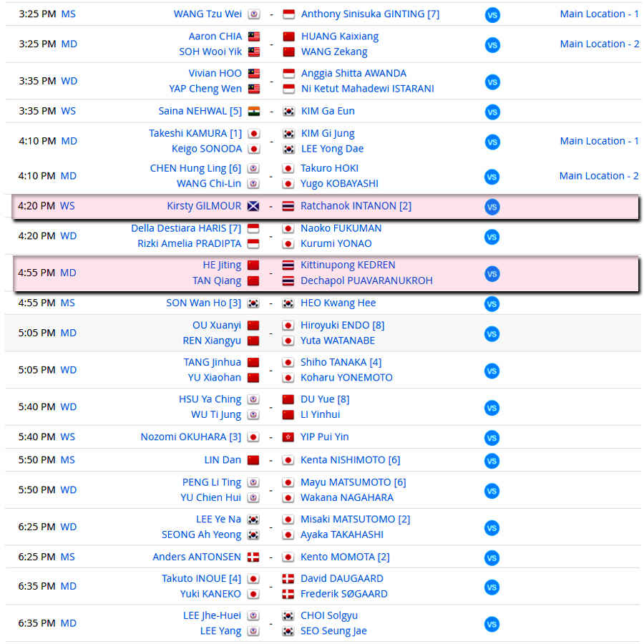Click Denmark flag beside Anders ANTONSEN
Viewport: 644px width, 644px height.
pos(253,557)
